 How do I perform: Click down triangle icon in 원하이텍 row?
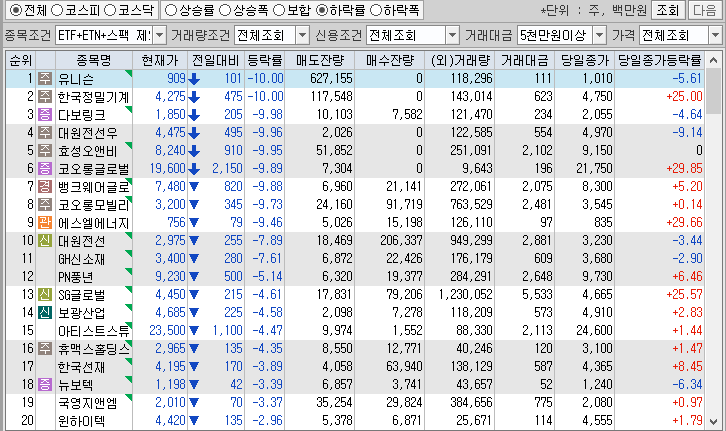194,421
